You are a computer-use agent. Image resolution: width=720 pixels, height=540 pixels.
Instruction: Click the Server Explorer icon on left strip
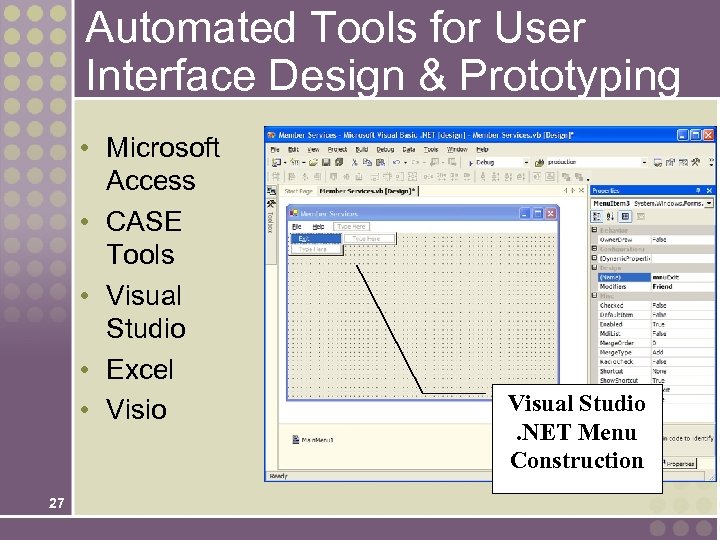271,191
